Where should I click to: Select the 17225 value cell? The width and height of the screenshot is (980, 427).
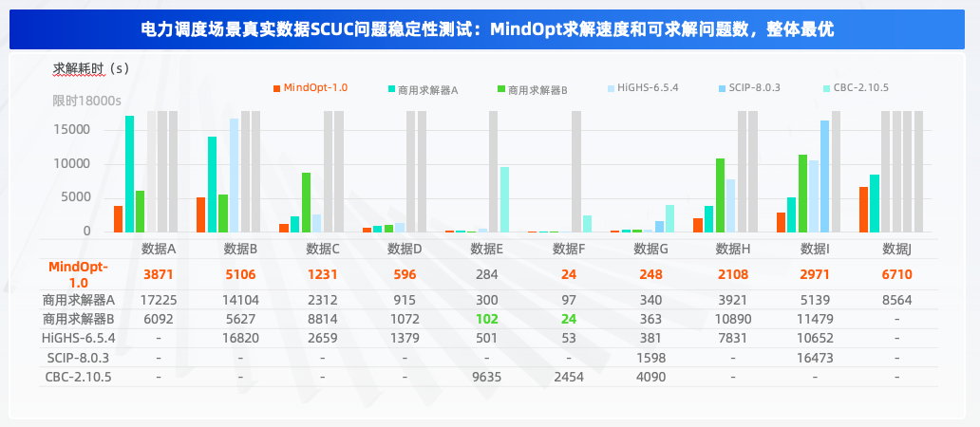click(x=159, y=299)
